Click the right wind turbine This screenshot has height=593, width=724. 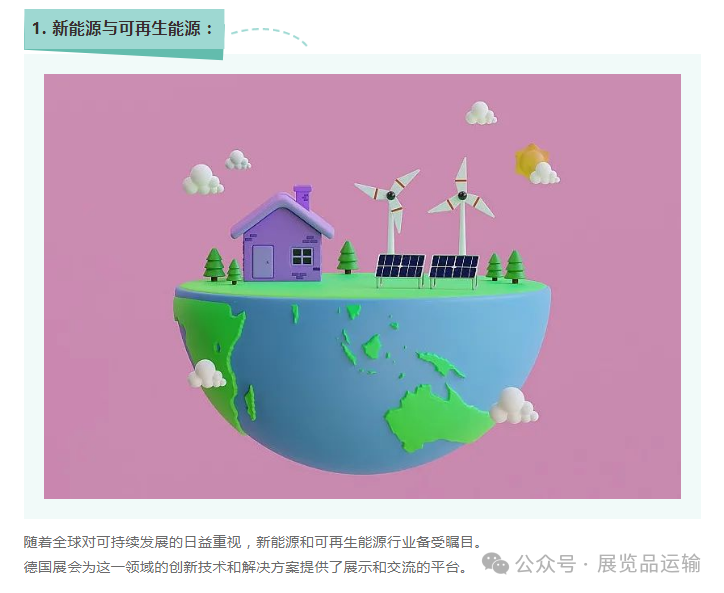462,206
